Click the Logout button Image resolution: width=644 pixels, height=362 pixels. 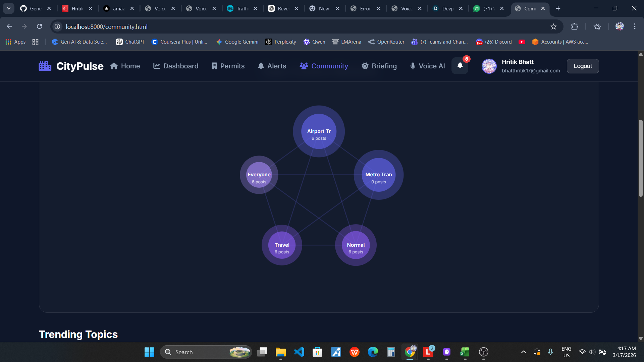pyautogui.click(x=583, y=66)
